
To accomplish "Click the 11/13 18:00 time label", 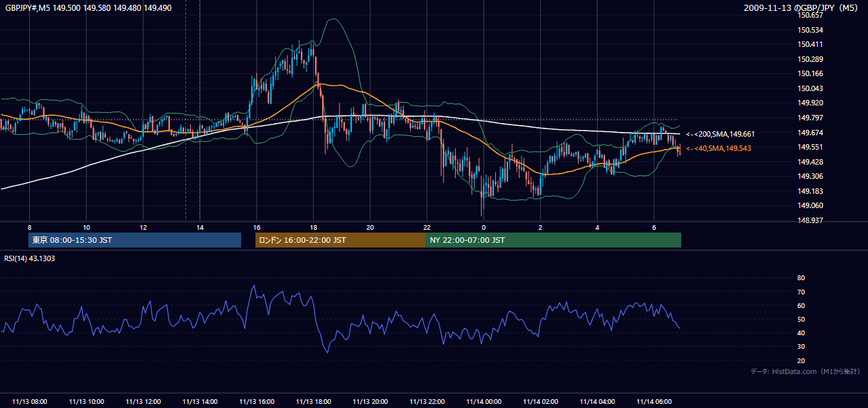I will pos(313,402).
